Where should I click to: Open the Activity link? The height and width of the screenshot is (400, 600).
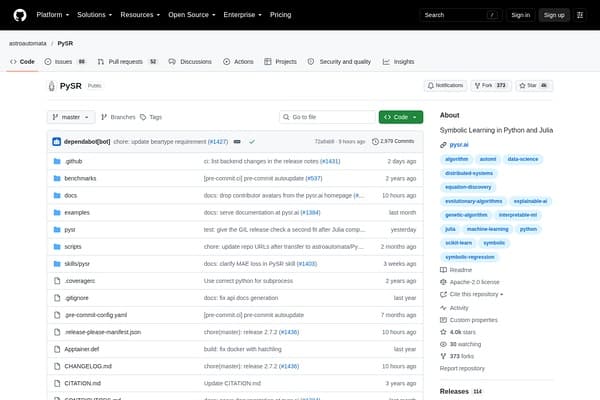(x=454, y=308)
